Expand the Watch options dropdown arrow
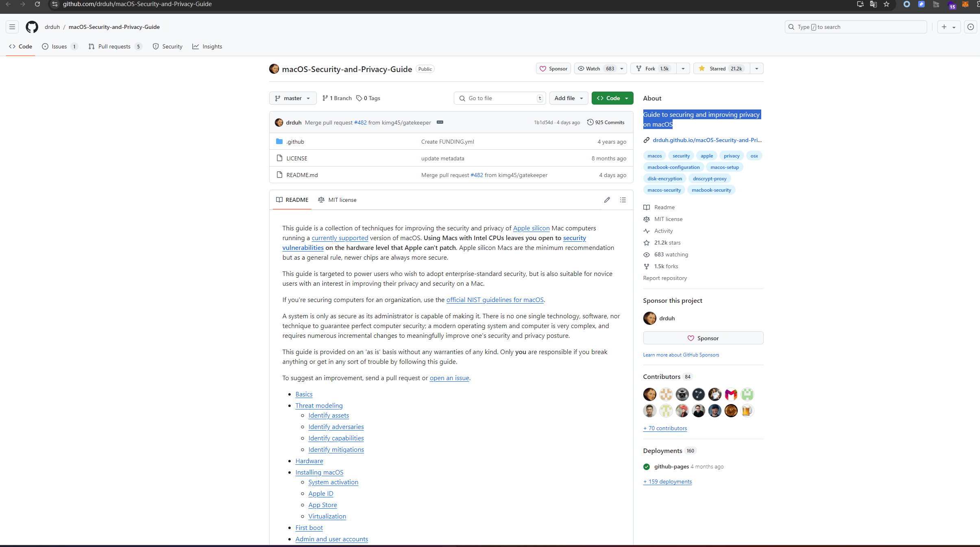 (x=622, y=68)
